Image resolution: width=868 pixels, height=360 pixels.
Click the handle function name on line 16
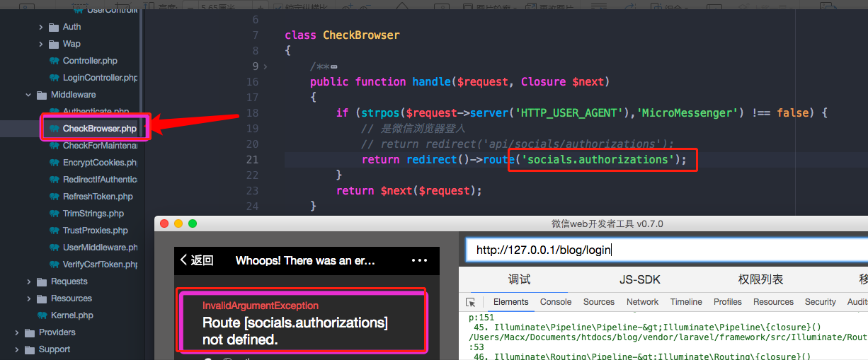(x=431, y=81)
